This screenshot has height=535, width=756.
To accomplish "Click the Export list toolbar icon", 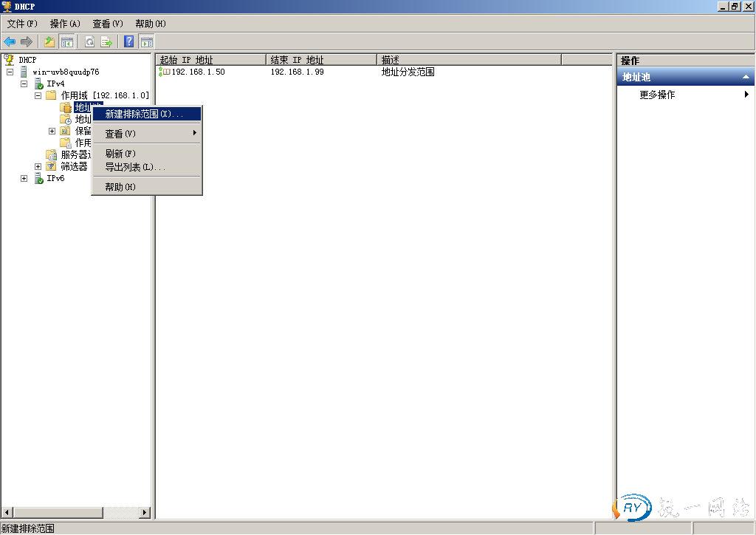I will 106,42.
